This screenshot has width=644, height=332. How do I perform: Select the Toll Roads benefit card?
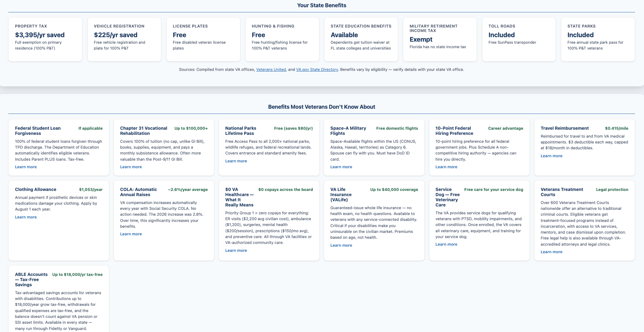pyautogui.click(x=519, y=40)
